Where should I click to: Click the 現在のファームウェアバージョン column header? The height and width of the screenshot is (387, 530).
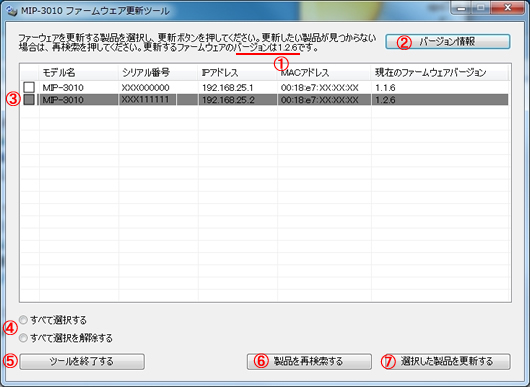click(x=440, y=72)
